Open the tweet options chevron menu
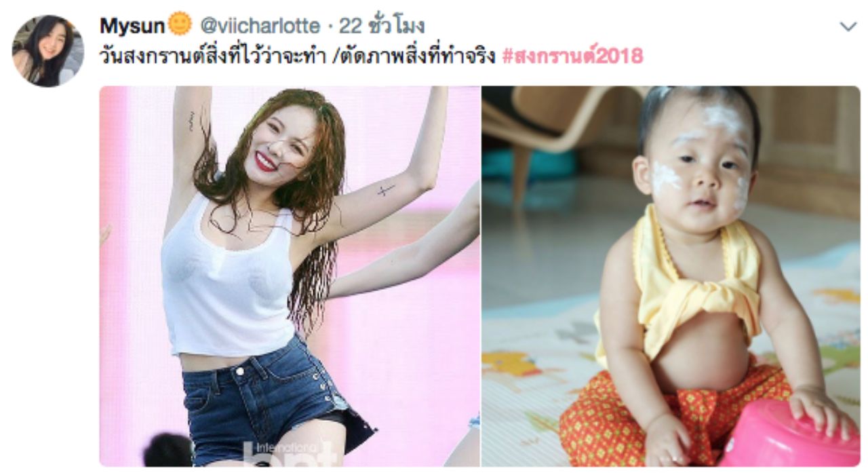 [x=848, y=27]
